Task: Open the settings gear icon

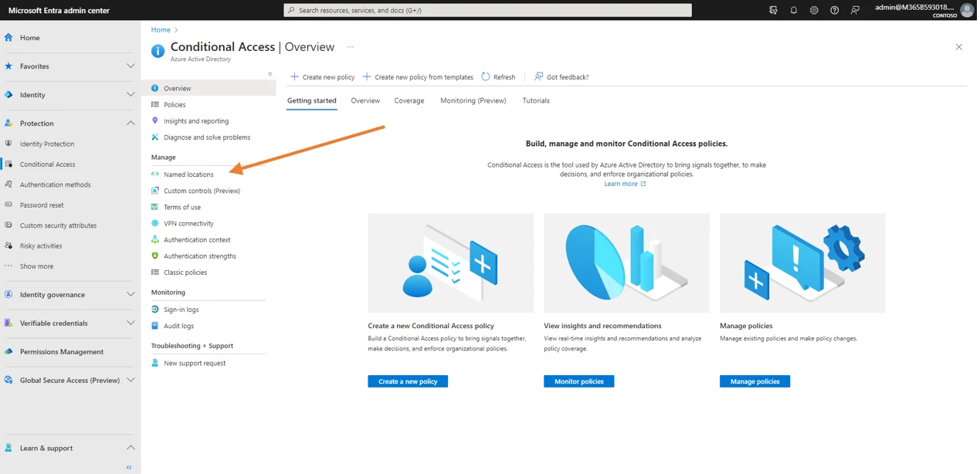Action: coord(814,11)
